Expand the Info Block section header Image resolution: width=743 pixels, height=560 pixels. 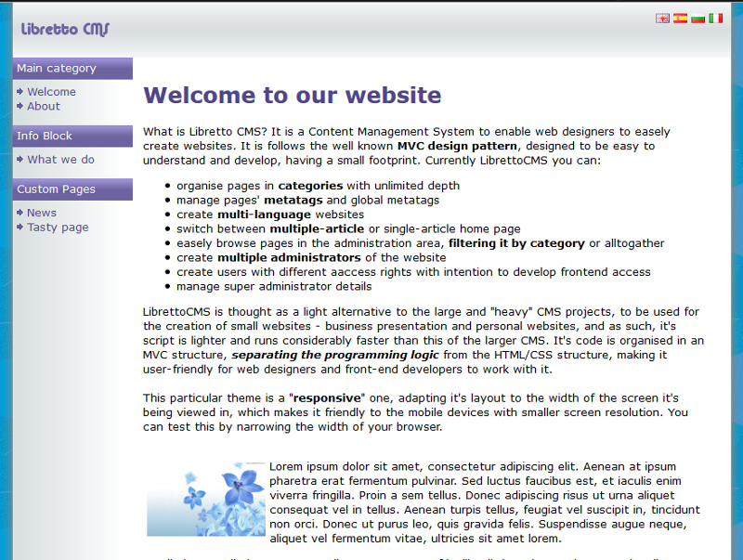[x=44, y=136]
